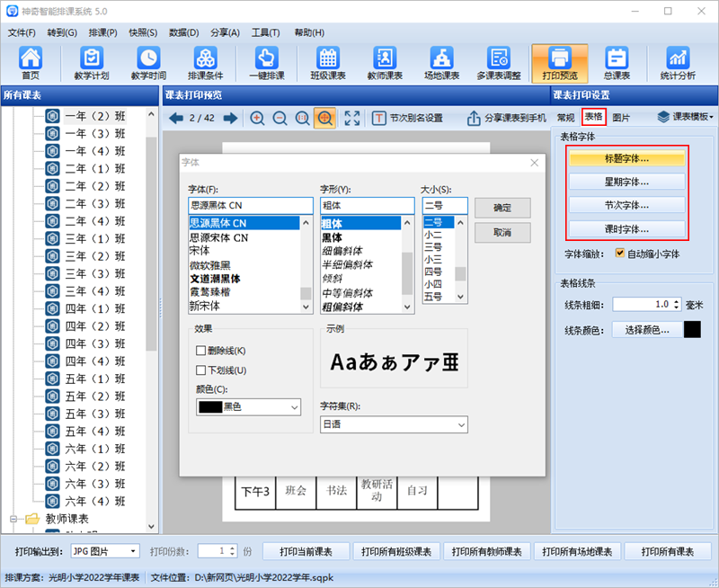Go to next page with right arrow
This screenshot has height=588, width=719.
230,119
